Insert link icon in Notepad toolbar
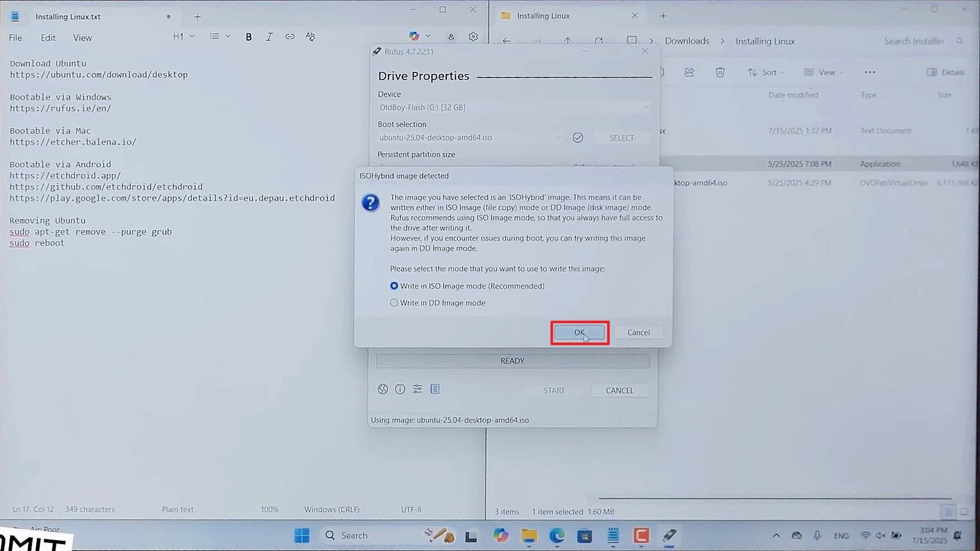Screen dimensions: 980x551 click(x=289, y=37)
